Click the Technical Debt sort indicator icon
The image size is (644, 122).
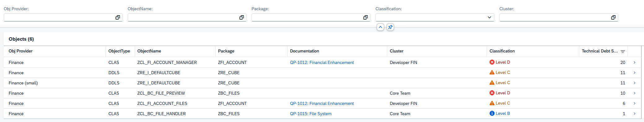[x=623, y=52]
